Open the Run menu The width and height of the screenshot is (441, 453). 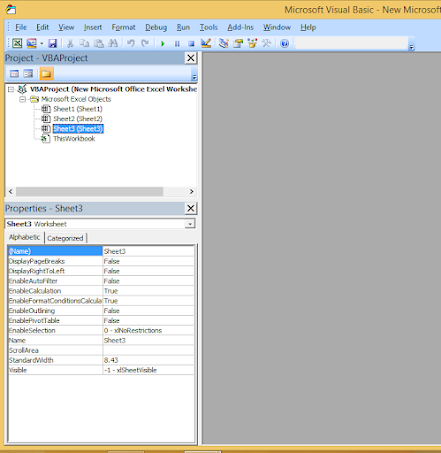point(183,27)
